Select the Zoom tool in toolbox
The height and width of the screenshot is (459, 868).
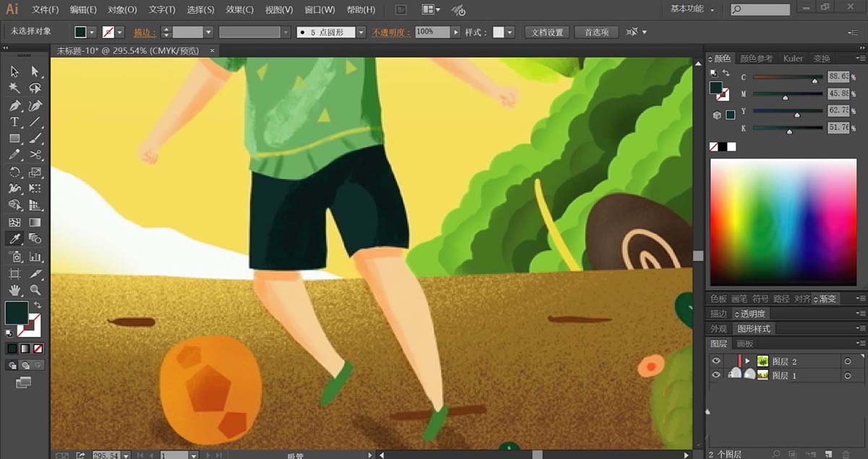35,291
